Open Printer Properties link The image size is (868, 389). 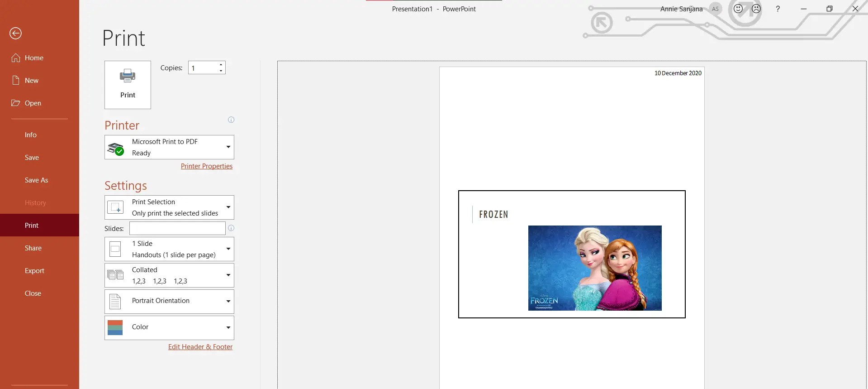tap(207, 166)
